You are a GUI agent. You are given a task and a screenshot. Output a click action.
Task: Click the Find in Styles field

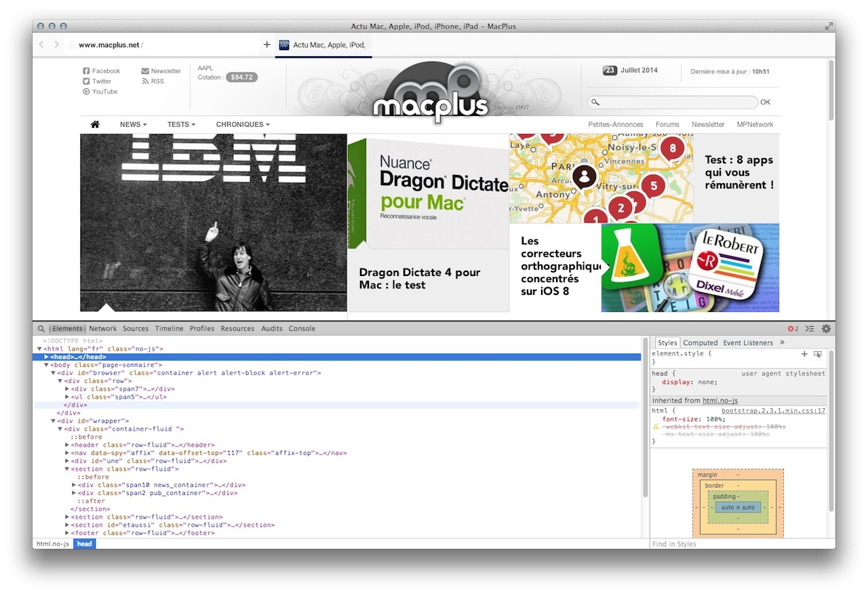pyautogui.click(x=738, y=544)
